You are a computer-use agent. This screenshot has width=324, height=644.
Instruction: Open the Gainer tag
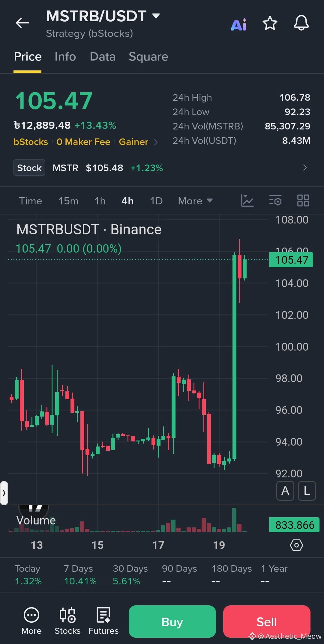[x=133, y=142]
